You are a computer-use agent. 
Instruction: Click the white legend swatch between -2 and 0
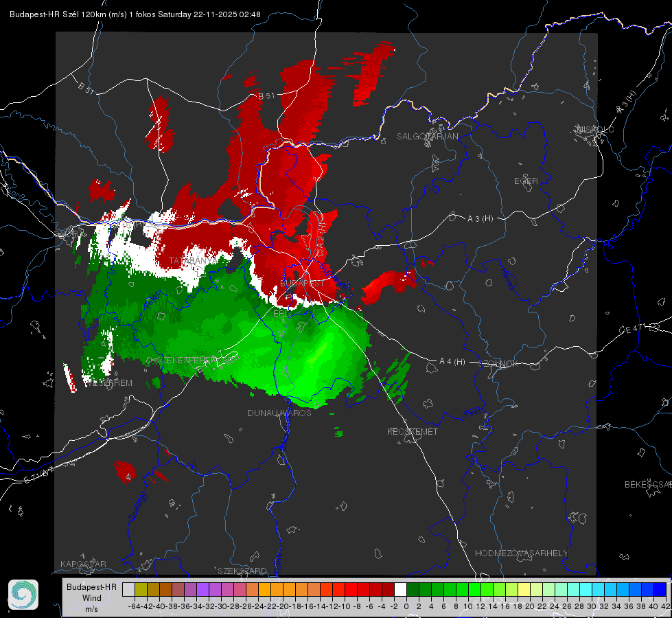coord(400,589)
